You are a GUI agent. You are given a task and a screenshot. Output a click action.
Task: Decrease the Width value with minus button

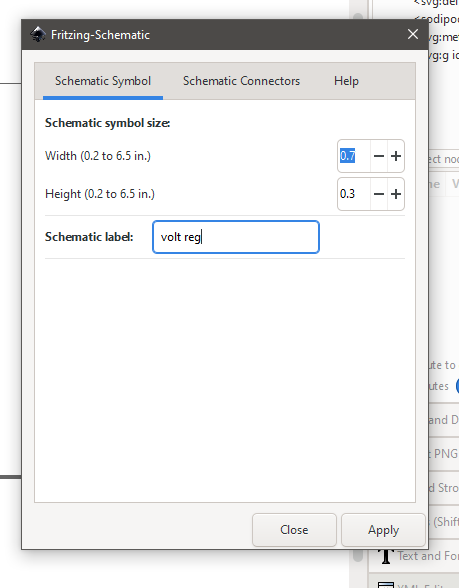point(379,156)
